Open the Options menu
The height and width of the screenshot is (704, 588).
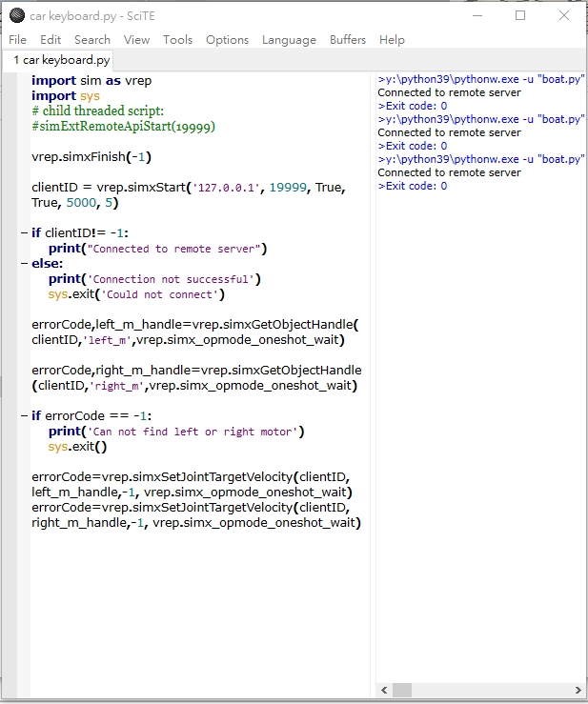228,40
